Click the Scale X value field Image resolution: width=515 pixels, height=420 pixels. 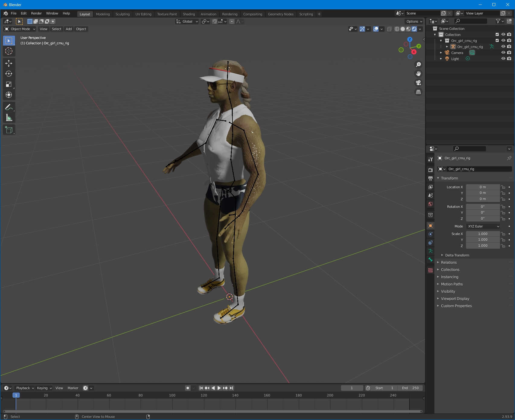[483, 234]
